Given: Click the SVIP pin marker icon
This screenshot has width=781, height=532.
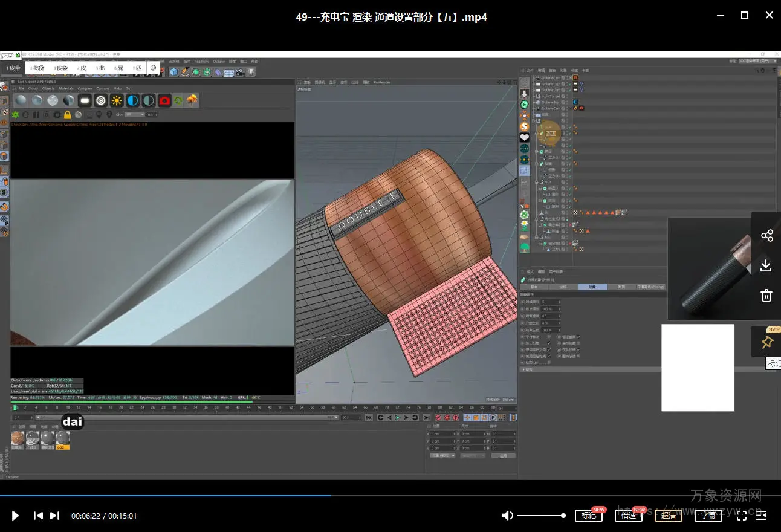Looking at the screenshot, I should coord(766,342).
